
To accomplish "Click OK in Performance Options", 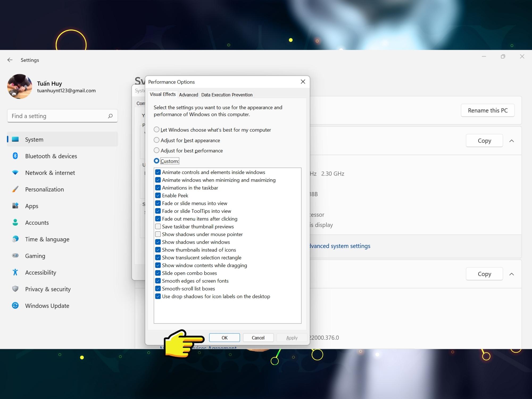I will pos(225,338).
